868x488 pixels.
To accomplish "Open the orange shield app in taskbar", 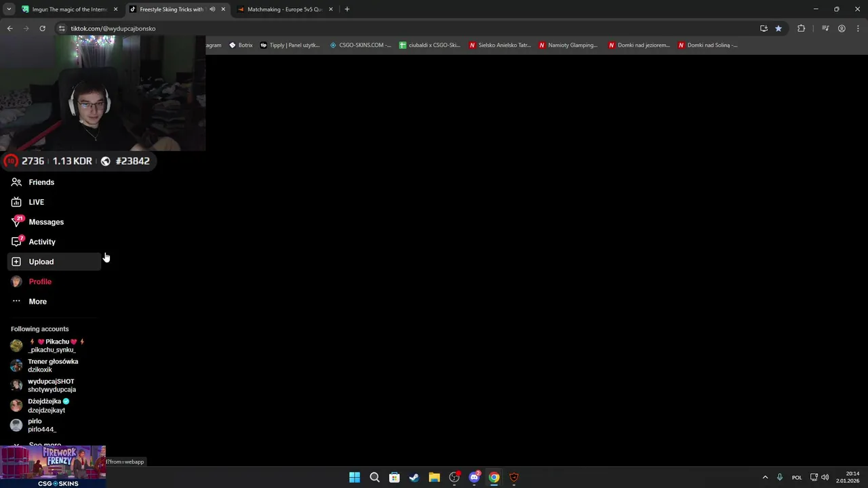I will tap(514, 477).
